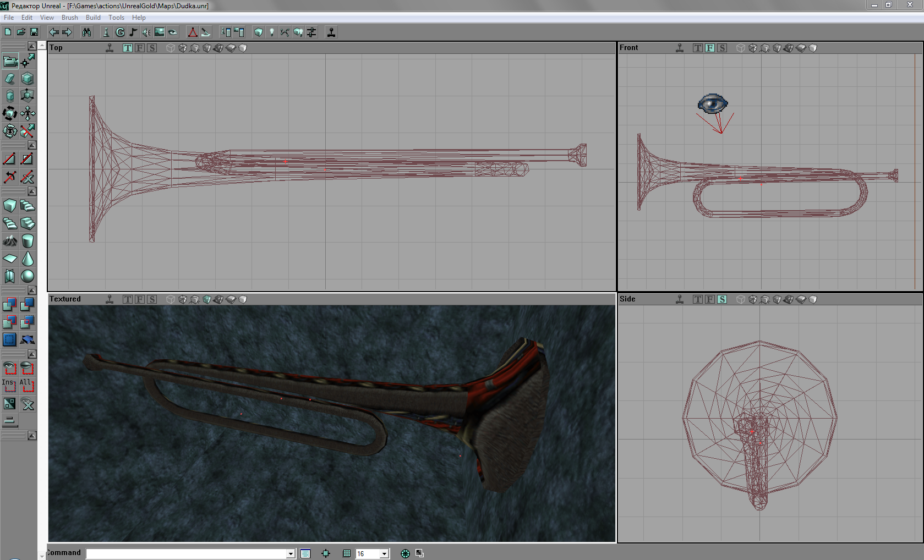Undo the last action with the left arrow
This screenshot has width=924, height=560.
coord(54,32)
